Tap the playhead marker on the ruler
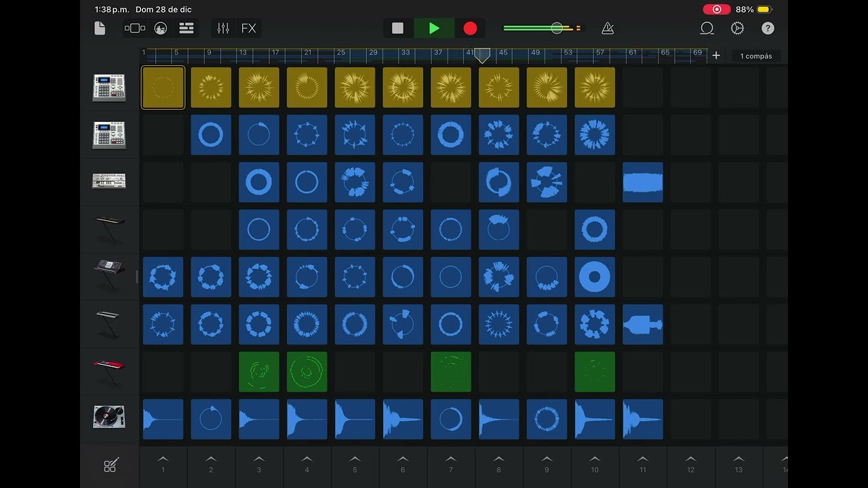 [x=482, y=56]
